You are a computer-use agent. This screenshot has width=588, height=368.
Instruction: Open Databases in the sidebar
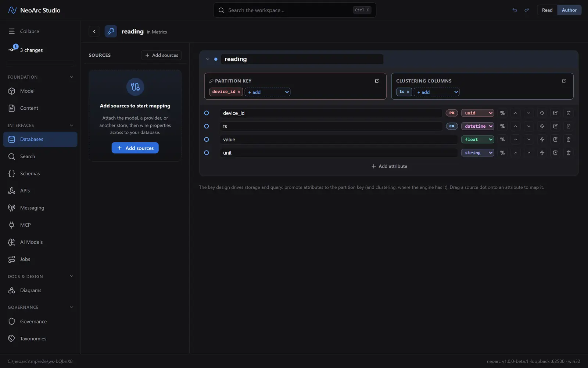coord(40,139)
